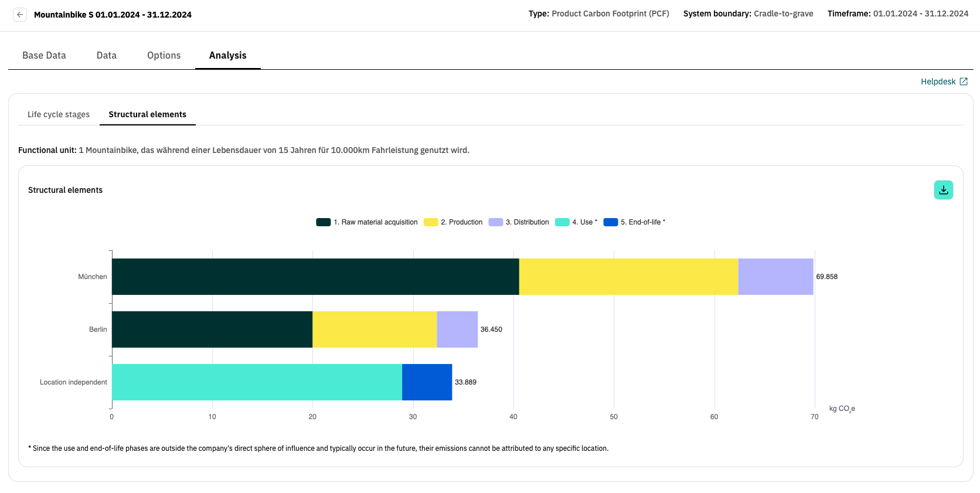Click the Location independent Use bar
The image size is (980, 493).
coord(257,382)
